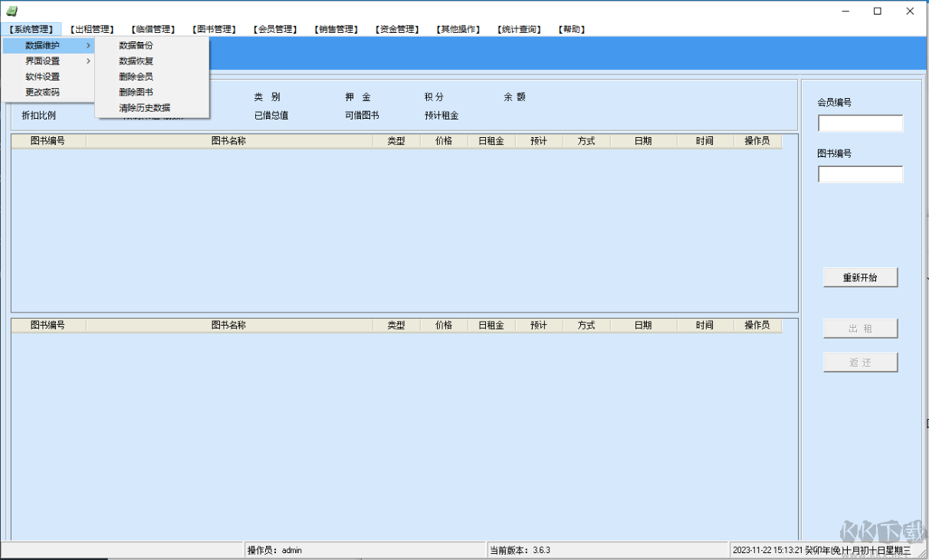This screenshot has width=929, height=560.
Task: Click 类型 header in the upper table
Action: click(x=396, y=141)
